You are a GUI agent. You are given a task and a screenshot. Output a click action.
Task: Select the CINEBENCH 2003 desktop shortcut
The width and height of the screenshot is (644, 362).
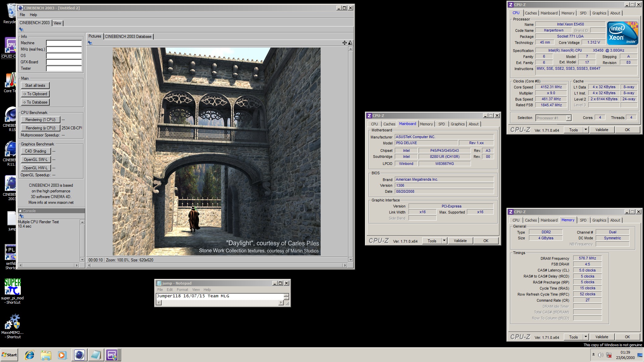pos(10,188)
